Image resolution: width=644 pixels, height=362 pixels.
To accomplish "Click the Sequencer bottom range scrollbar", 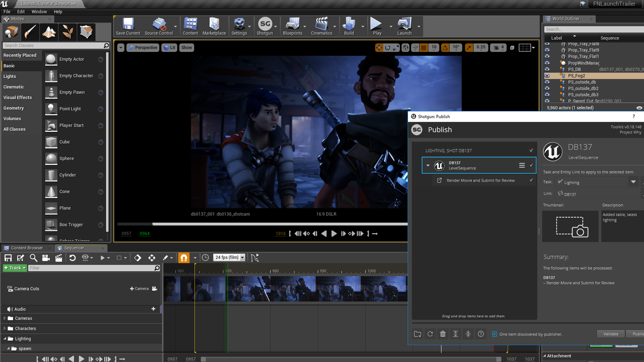I will tap(351, 359).
